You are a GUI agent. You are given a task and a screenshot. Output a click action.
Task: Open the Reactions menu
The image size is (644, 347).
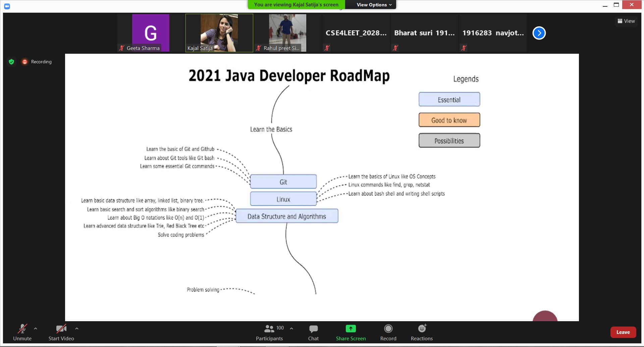pos(422,333)
